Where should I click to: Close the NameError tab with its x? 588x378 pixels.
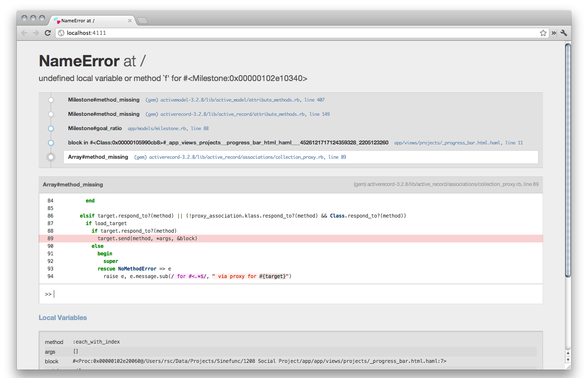[130, 21]
